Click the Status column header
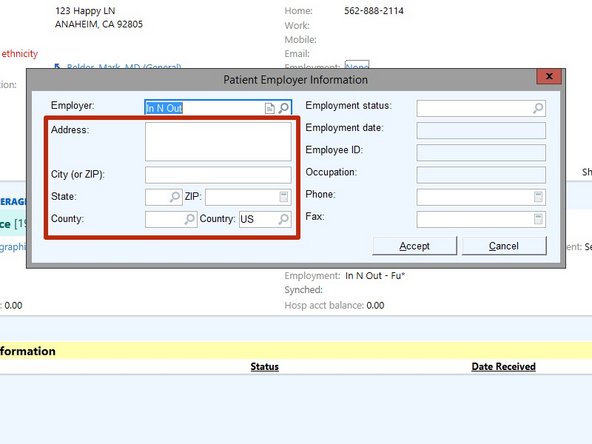The width and height of the screenshot is (592, 444). [x=265, y=367]
